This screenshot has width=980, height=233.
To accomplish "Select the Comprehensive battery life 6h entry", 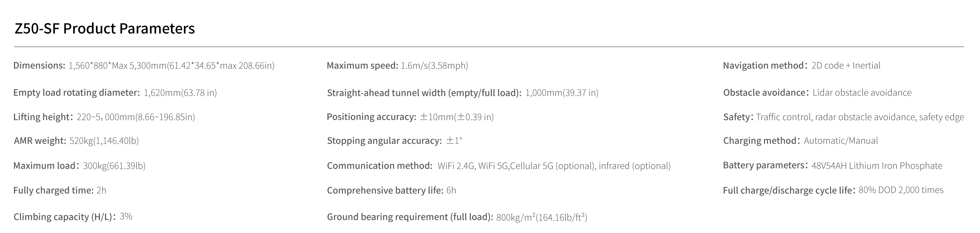I will pyautogui.click(x=391, y=191).
